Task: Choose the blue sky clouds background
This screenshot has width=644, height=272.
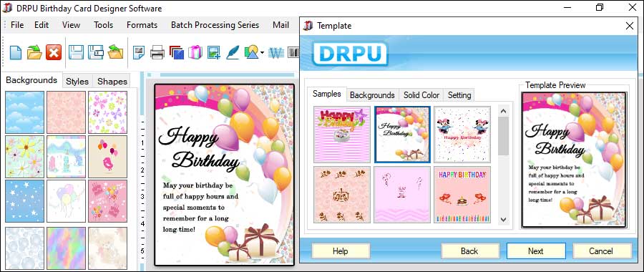Action: [24, 112]
